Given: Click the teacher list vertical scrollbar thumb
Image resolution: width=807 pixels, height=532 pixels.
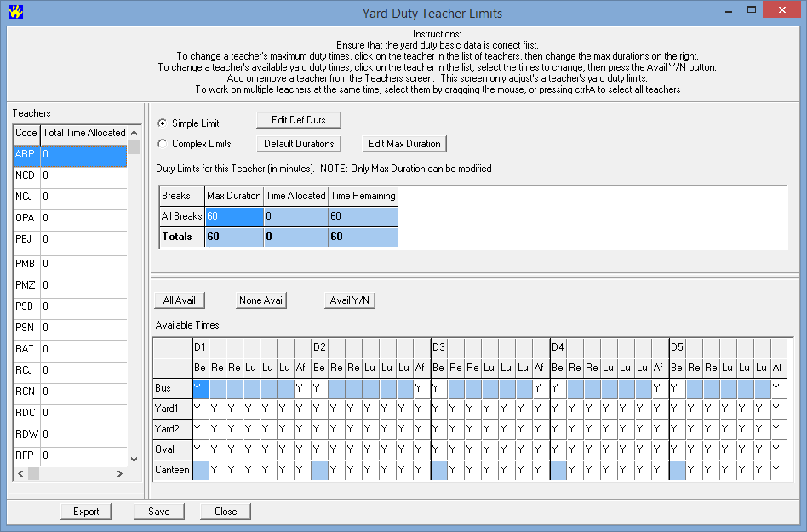Looking at the screenshot, I should [x=134, y=147].
